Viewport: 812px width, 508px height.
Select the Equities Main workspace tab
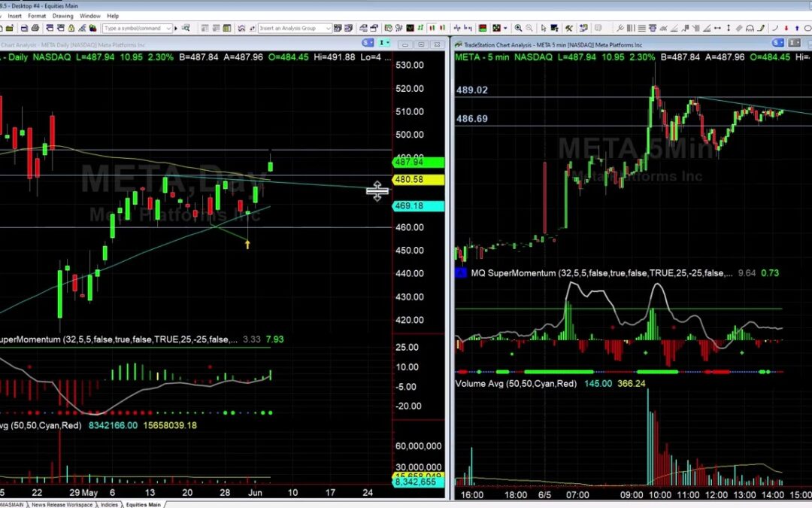tap(144, 504)
